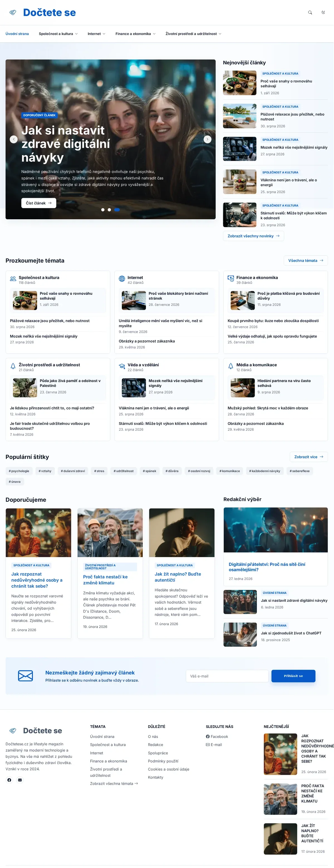The image size is (334, 868).
Task: Click footer Spolupráce link
Action: coord(158,753)
